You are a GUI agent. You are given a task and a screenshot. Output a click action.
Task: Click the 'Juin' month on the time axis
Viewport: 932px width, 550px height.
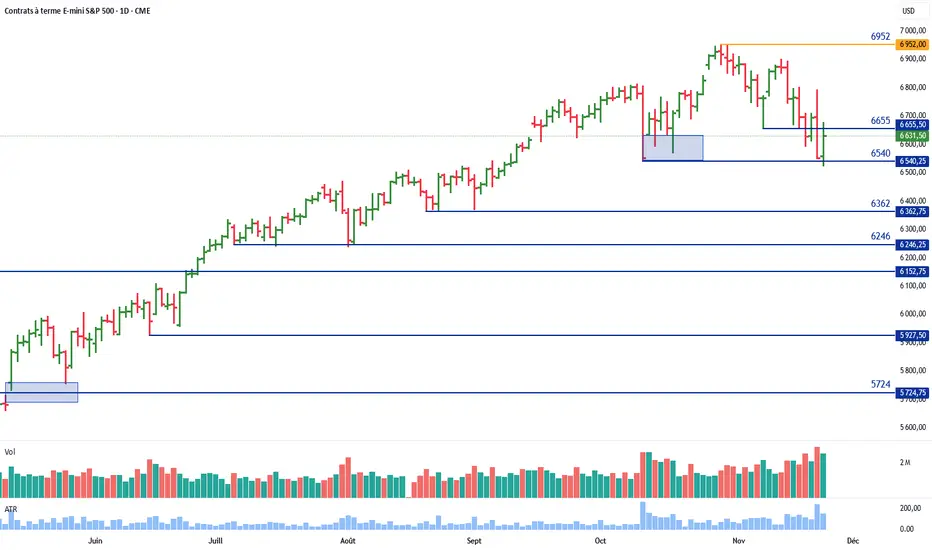96,540
